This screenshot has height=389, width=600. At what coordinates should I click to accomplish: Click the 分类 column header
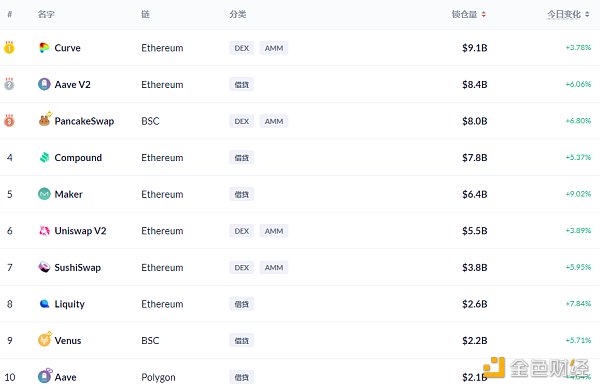click(238, 15)
